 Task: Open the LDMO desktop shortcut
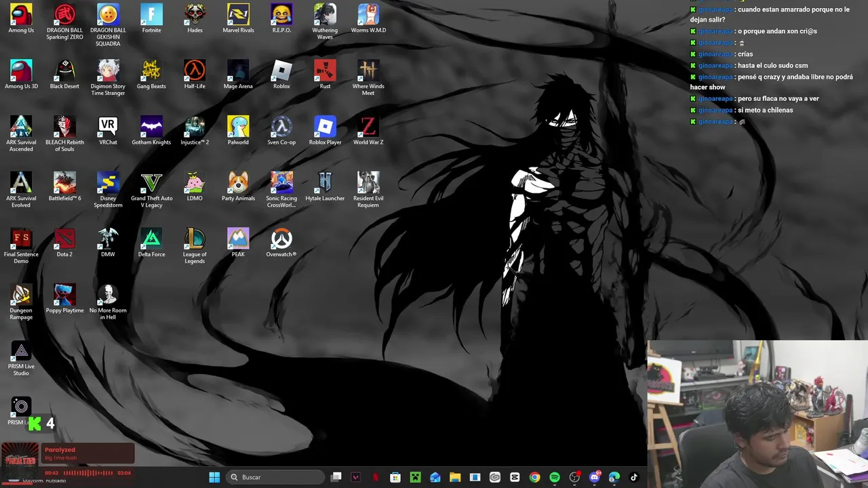(195, 187)
